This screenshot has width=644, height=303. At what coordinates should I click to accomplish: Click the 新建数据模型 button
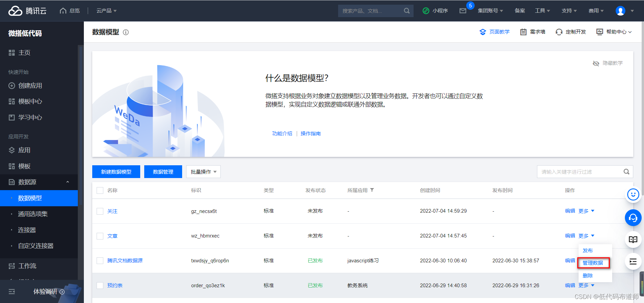(116, 172)
